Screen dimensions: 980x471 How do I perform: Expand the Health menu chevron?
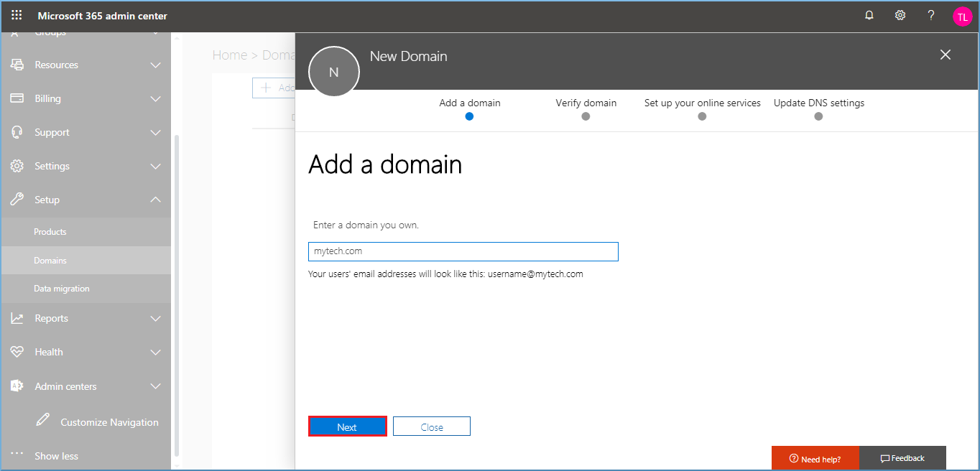[x=155, y=353]
